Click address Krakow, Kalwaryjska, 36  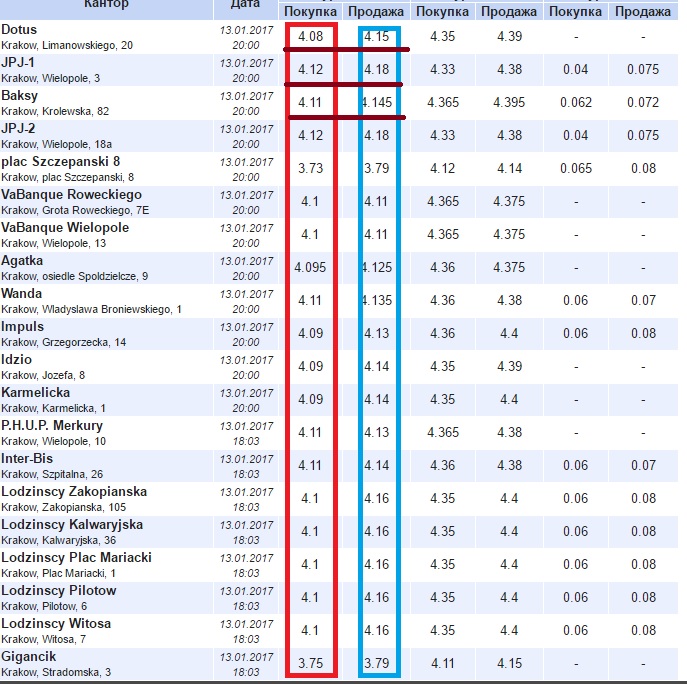tap(58, 541)
